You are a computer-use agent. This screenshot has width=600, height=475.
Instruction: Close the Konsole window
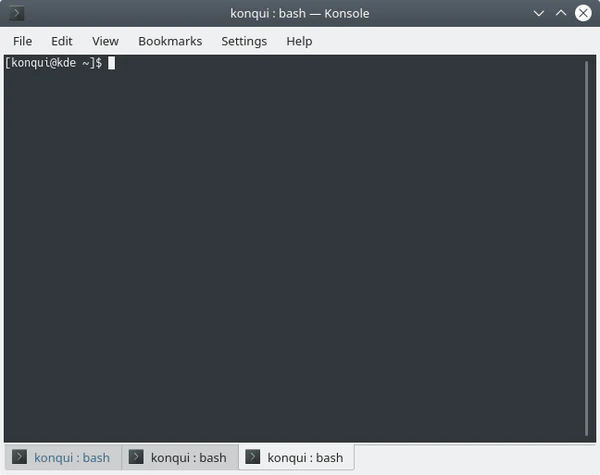click(x=582, y=13)
